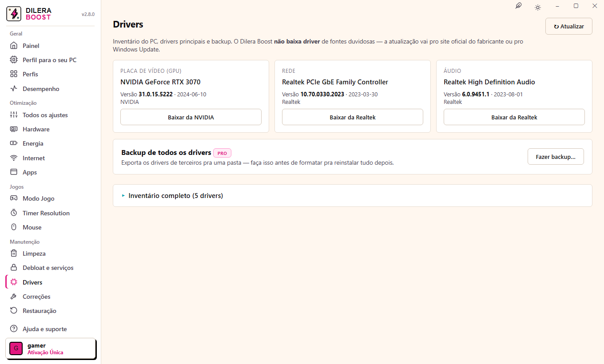Select the Drivers sidebar entry

(51, 282)
